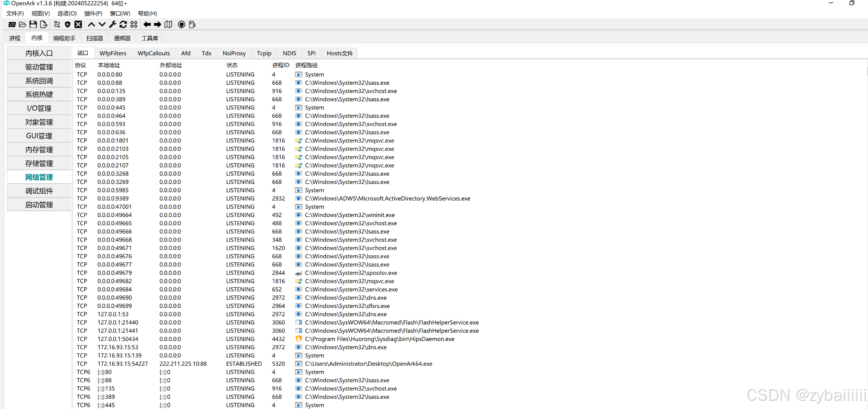Select 驱动管理 in the sidebar
Screen dimensions: 868x409
(x=39, y=67)
